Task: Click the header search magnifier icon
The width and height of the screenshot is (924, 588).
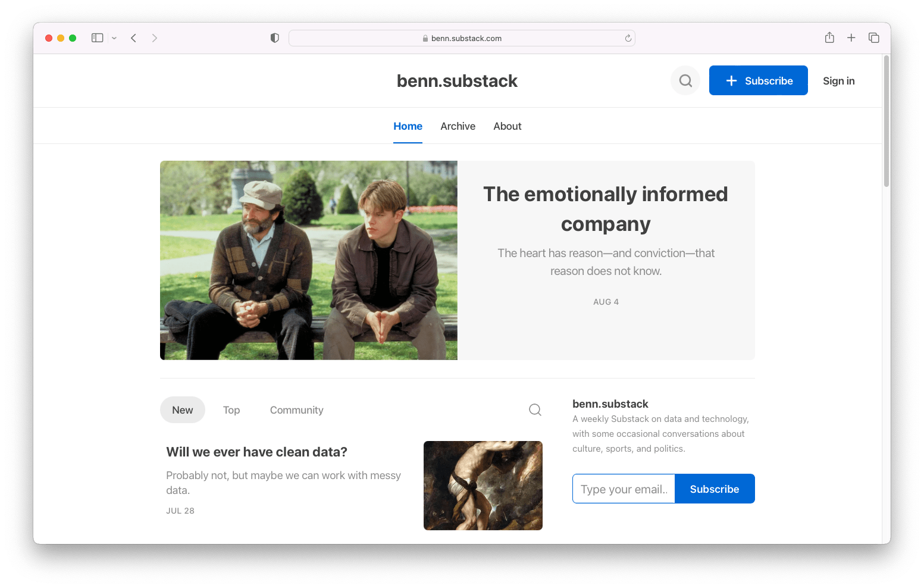Action: coord(685,80)
